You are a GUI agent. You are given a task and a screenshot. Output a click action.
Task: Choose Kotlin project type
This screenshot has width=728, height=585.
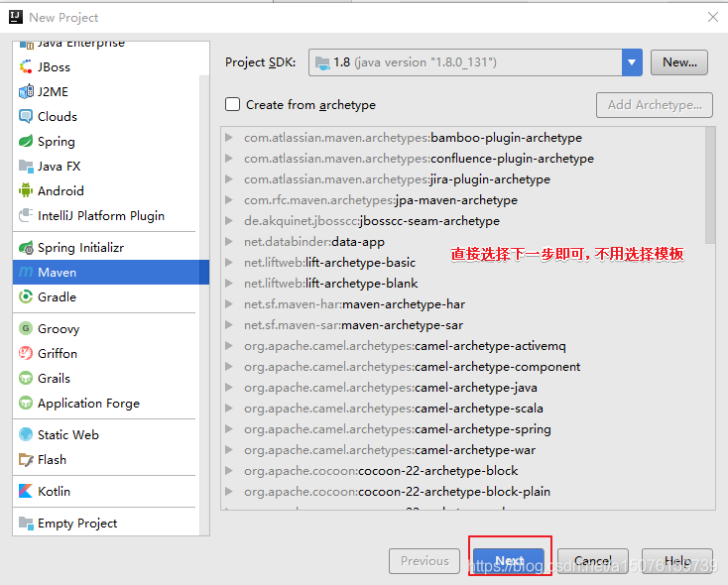point(106,491)
